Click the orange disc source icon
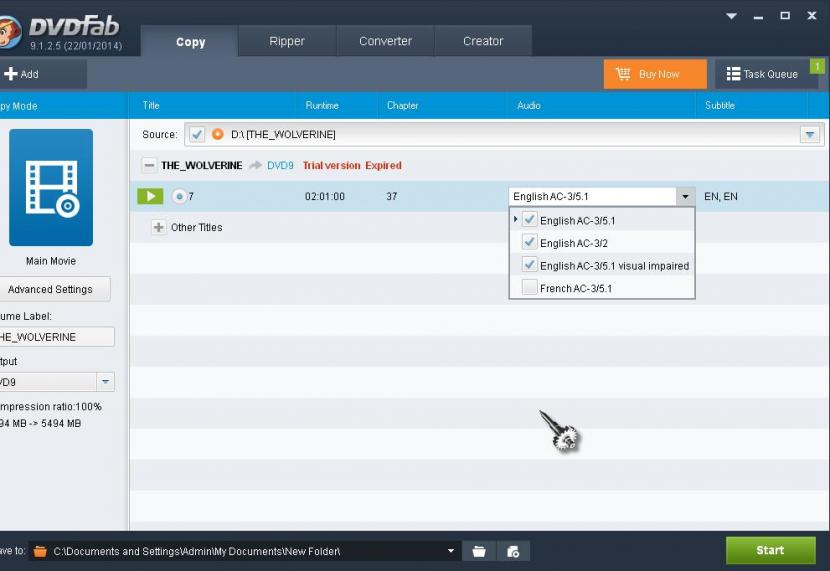The image size is (830, 571). click(x=218, y=134)
